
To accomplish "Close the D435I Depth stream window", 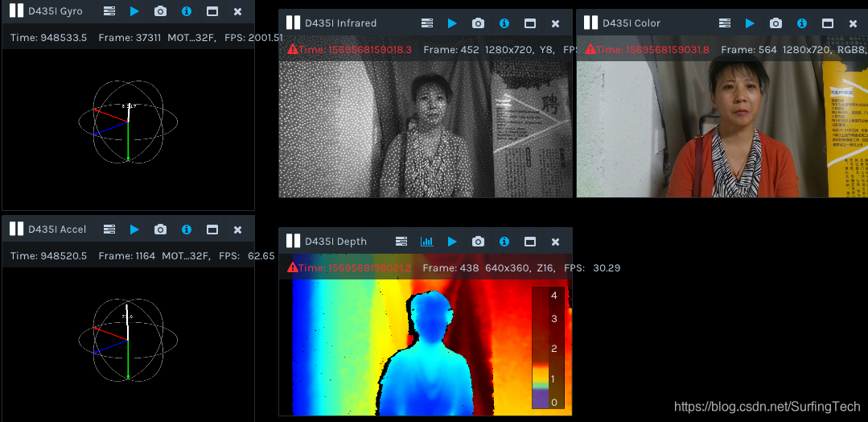I will point(555,242).
